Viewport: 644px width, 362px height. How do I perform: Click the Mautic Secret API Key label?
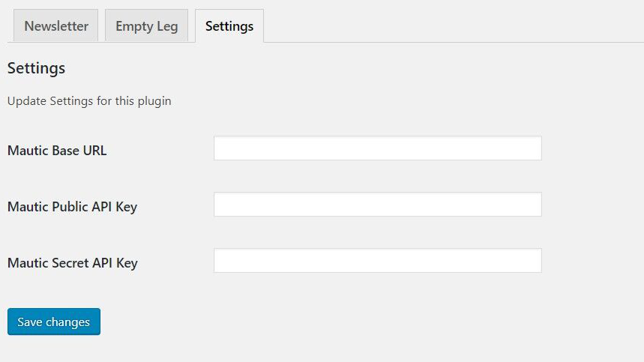pyautogui.click(x=72, y=263)
